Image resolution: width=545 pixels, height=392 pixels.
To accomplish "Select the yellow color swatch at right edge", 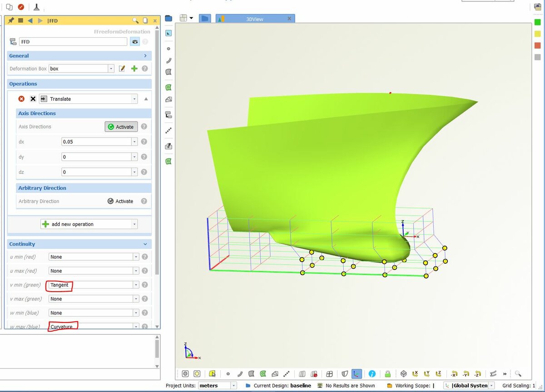I will click(538, 34).
